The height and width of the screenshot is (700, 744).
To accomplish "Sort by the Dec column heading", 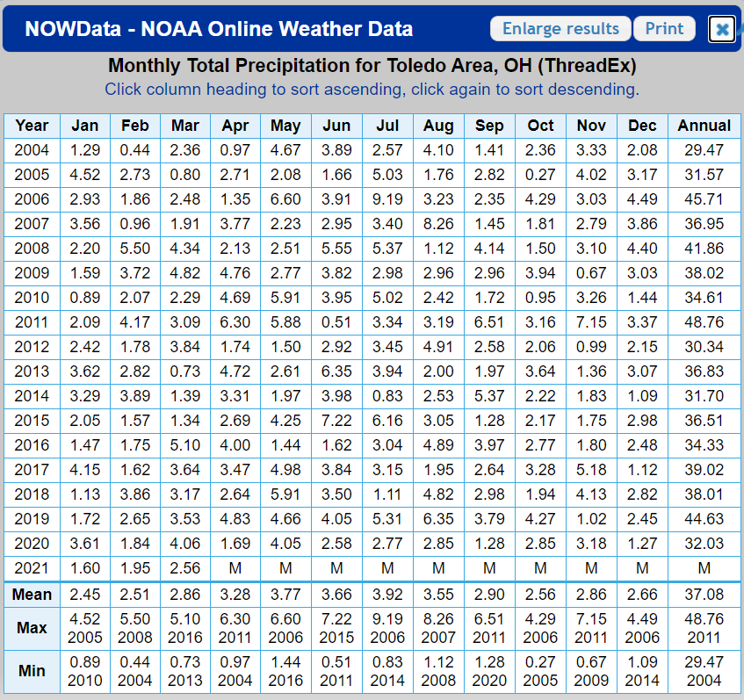I will [x=642, y=126].
